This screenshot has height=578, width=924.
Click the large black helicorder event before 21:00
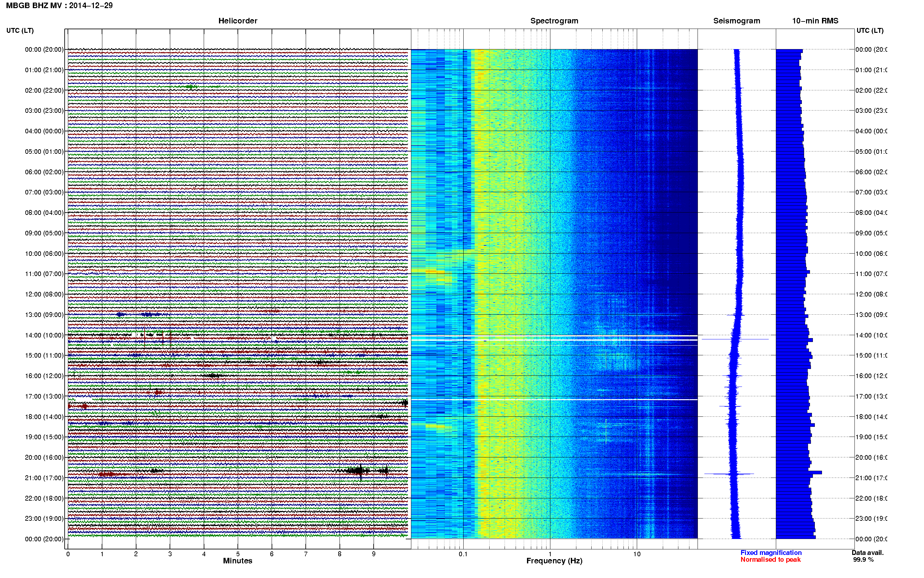click(x=360, y=471)
